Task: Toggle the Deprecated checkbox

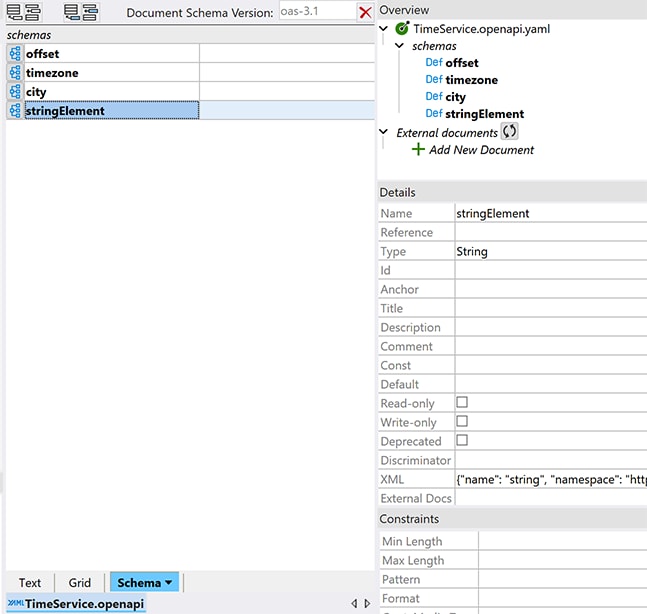Action: coord(462,440)
